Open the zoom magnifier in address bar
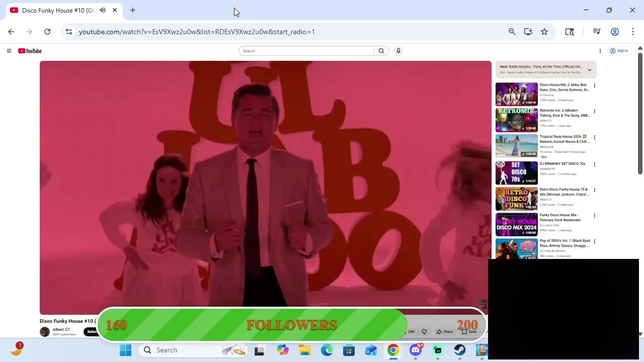The height and width of the screenshot is (362, 644). [x=512, y=32]
